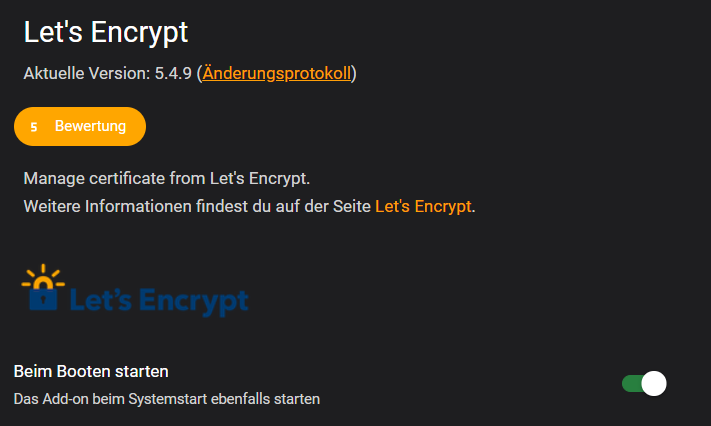Image resolution: width=711 pixels, height=426 pixels.
Task: Click the white knob of the boot toggle
Action: [654, 384]
